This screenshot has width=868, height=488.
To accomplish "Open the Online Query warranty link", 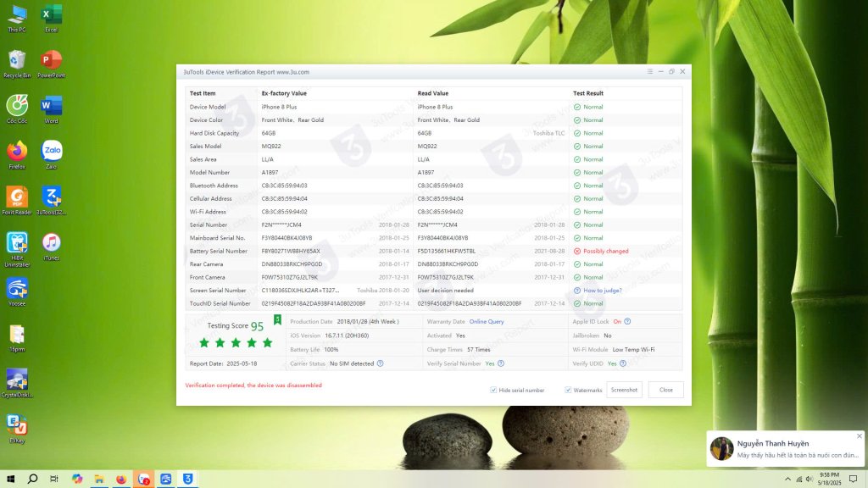I will tap(487, 322).
